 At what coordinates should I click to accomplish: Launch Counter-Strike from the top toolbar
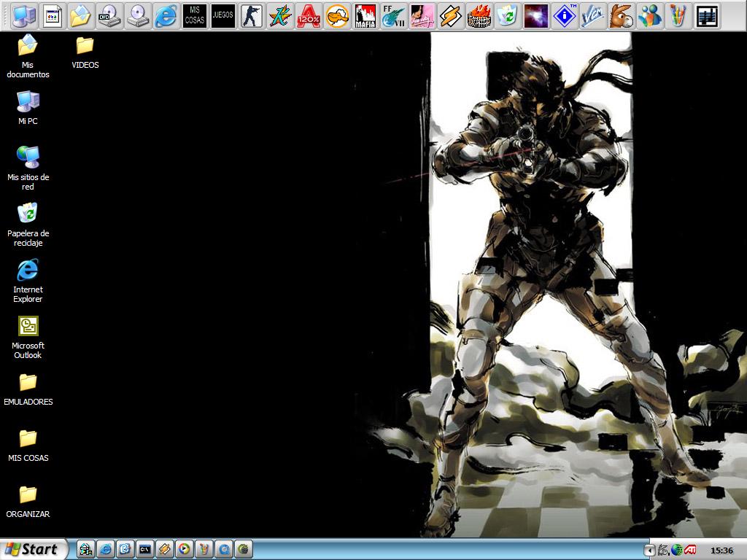[x=252, y=15]
